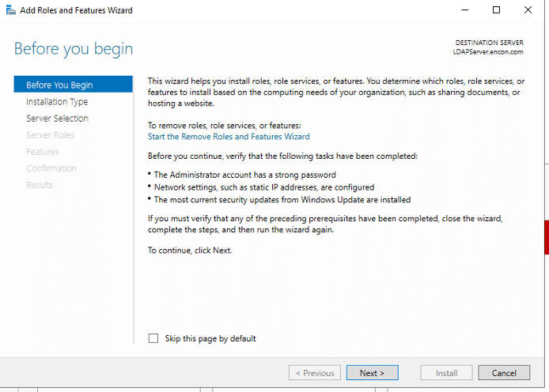Click the destination server name LDAPServer.encon.com

pyautogui.click(x=483, y=52)
